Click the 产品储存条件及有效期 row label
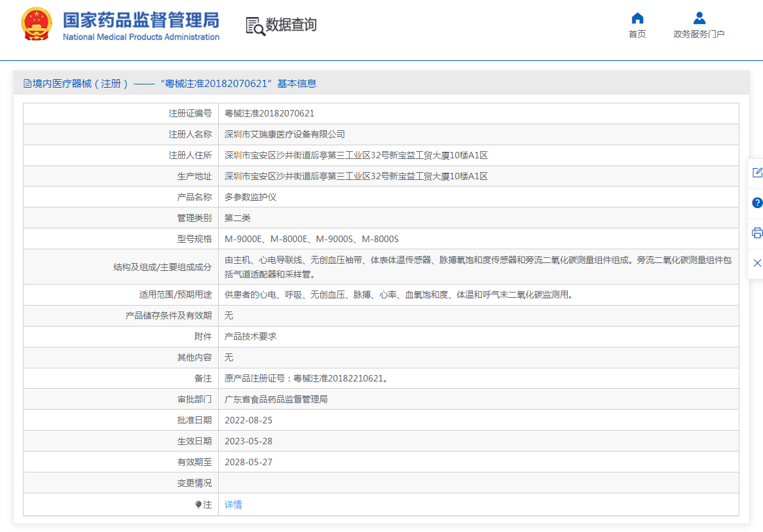Viewport: 763px width, 532px height. pyautogui.click(x=168, y=315)
